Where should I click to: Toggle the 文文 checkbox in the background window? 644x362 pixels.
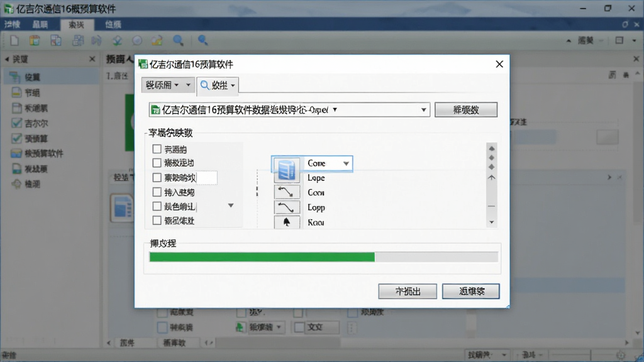299,327
